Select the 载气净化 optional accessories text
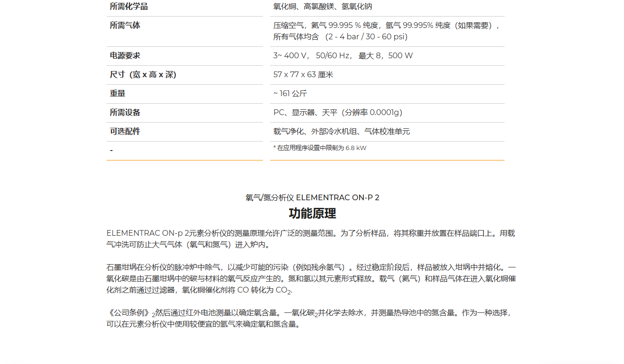Screen dimensions: 624x364 click(x=341, y=132)
